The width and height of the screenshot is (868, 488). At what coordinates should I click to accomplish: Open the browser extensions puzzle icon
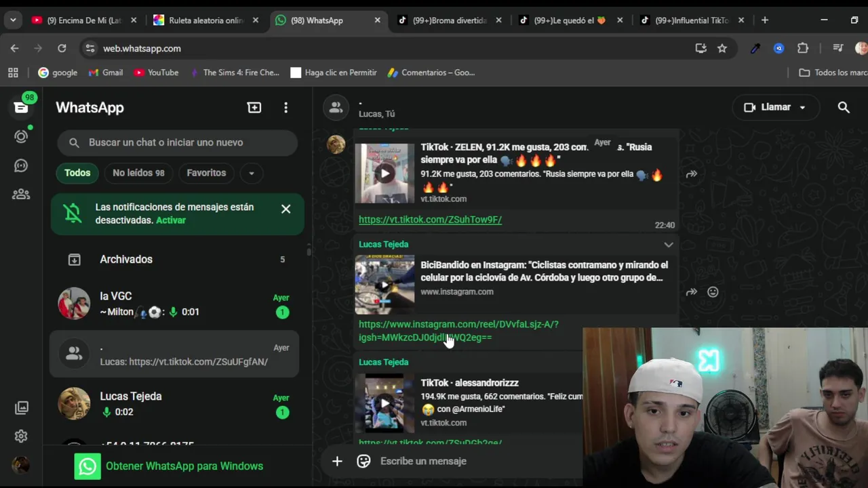[x=803, y=48]
